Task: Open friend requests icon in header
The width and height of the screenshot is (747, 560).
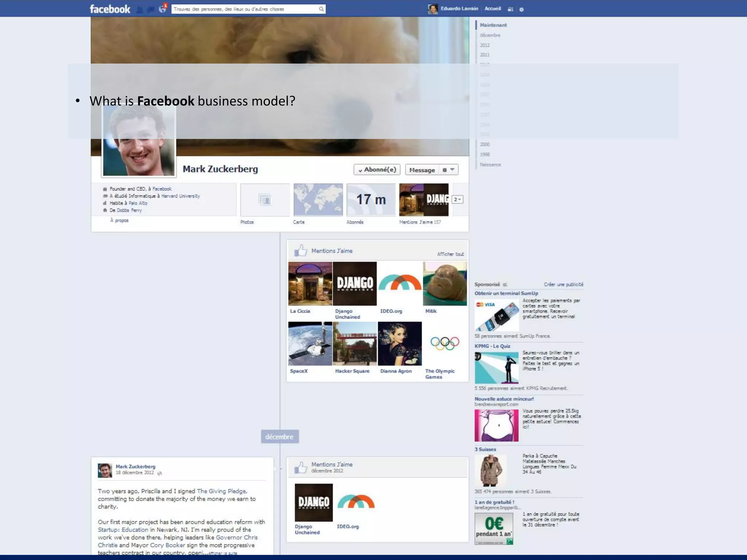Action: pos(140,9)
